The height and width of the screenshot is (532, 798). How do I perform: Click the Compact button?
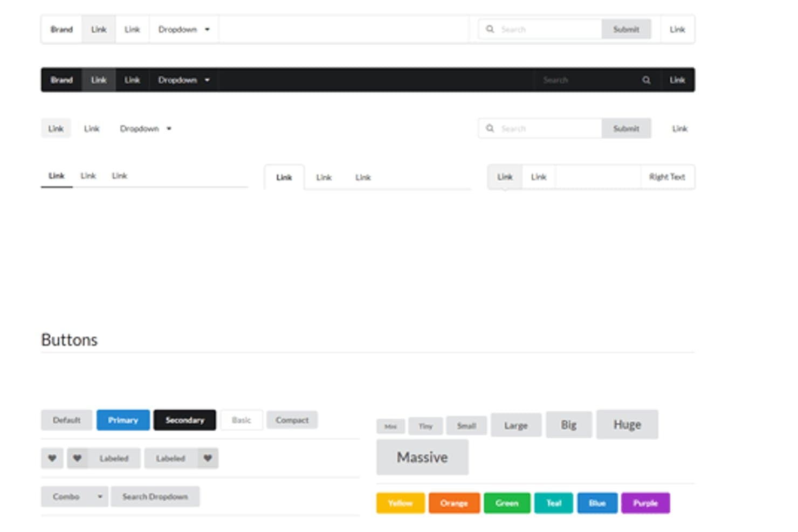pyautogui.click(x=292, y=420)
